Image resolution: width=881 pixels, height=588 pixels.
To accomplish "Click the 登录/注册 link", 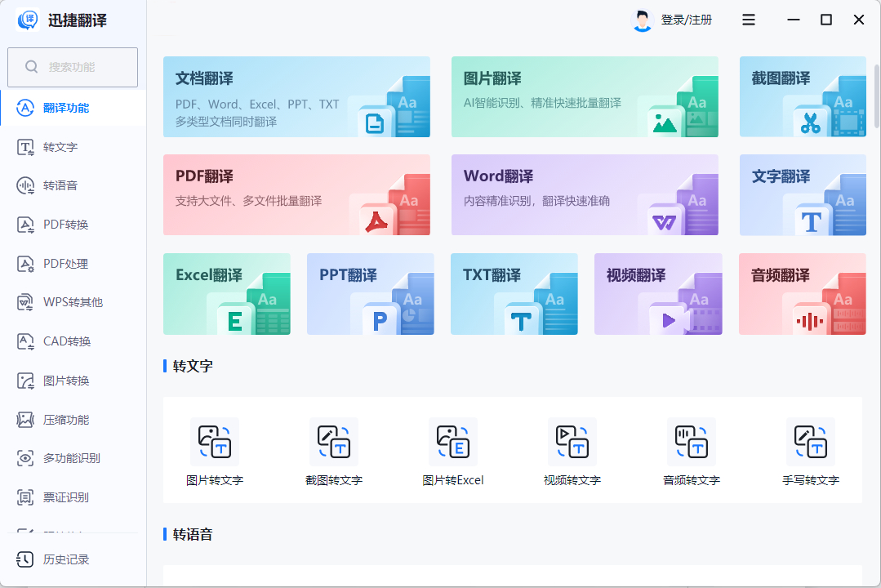I will tap(687, 20).
